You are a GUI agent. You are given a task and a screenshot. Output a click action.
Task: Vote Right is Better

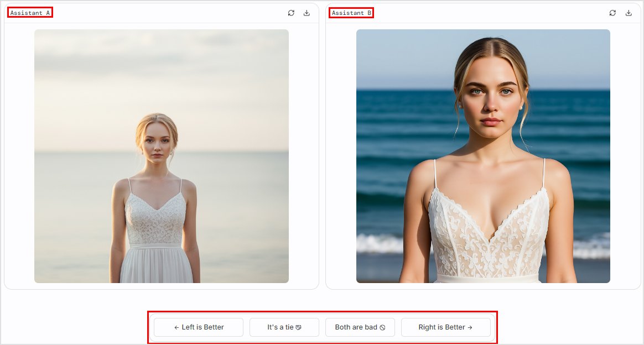click(x=445, y=327)
